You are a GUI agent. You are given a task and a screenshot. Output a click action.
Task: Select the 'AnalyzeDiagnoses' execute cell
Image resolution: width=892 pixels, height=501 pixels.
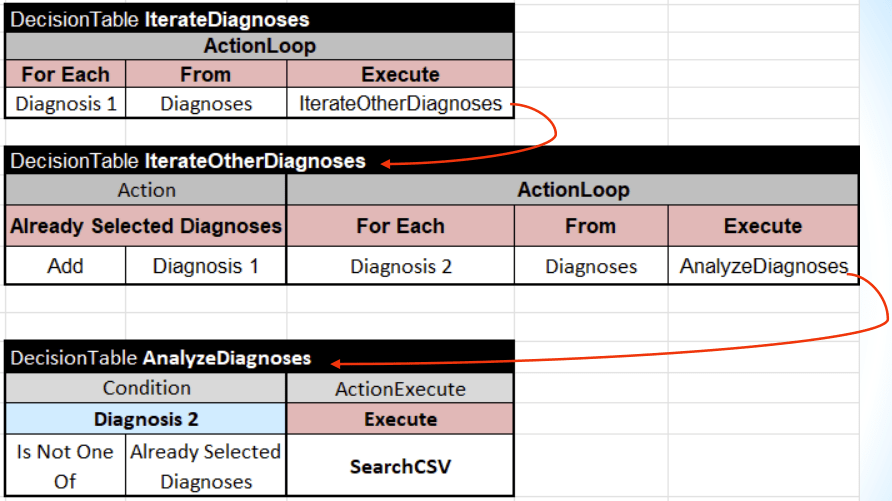point(763,266)
